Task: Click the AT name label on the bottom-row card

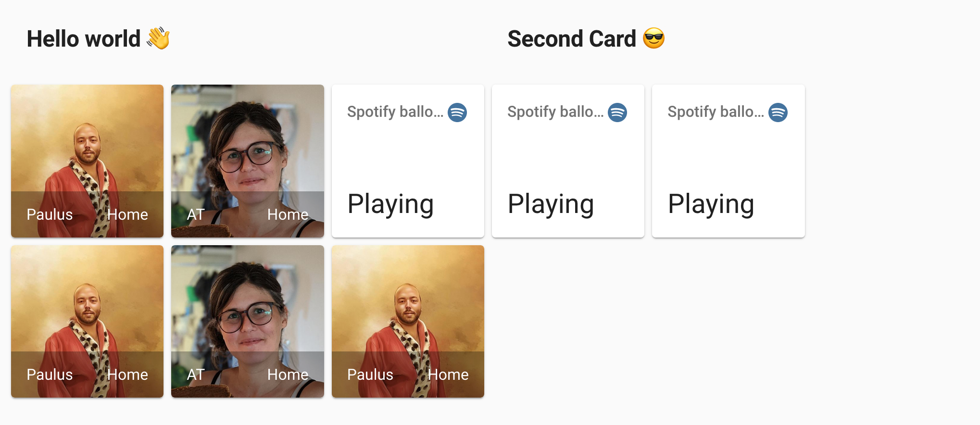Action: (x=196, y=375)
